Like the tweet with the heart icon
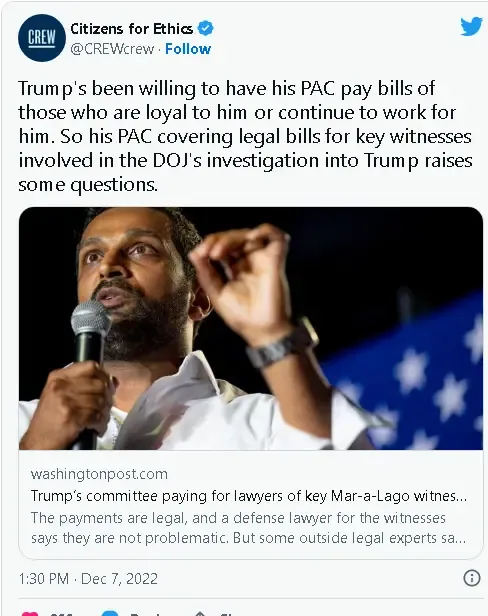Image resolution: width=488 pixels, height=616 pixels. 30,614
